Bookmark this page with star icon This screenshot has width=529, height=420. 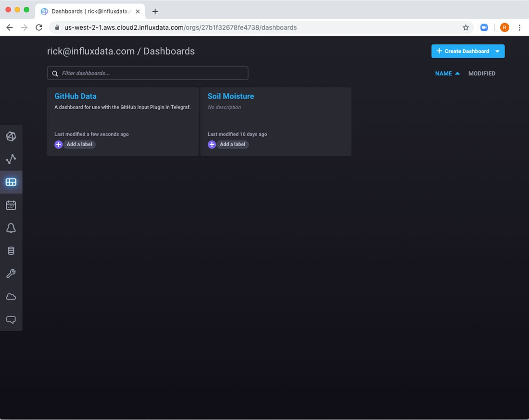click(466, 28)
